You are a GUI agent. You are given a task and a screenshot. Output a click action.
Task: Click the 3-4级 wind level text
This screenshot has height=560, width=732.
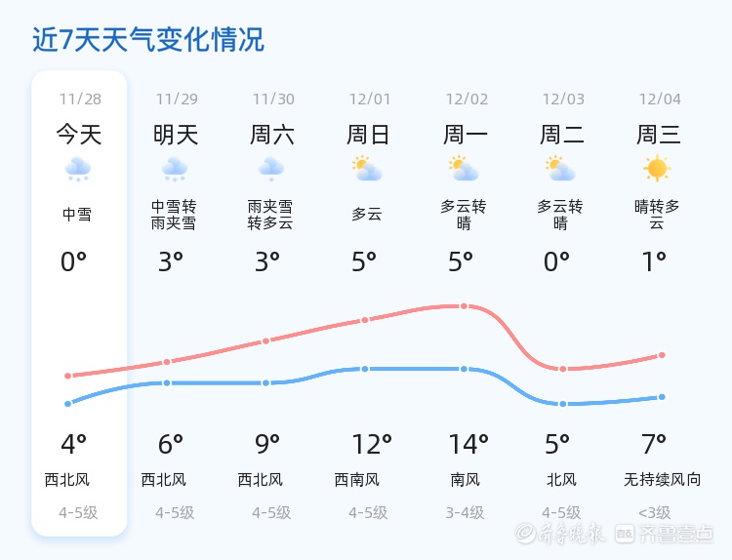click(465, 512)
